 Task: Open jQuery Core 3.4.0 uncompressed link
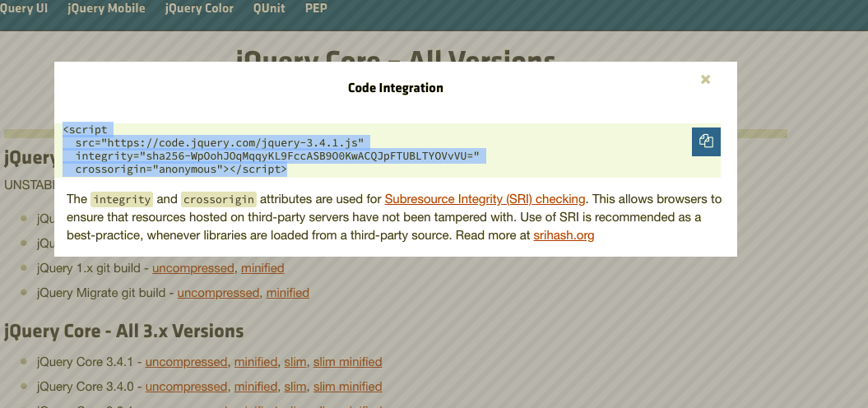pyautogui.click(x=187, y=387)
